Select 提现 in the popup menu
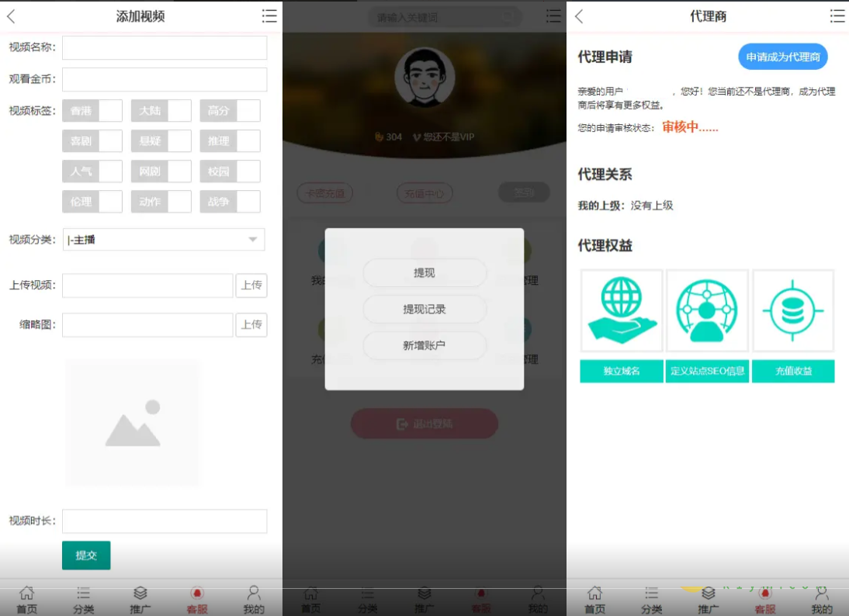This screenshot has width=849, height=616. 424,273
